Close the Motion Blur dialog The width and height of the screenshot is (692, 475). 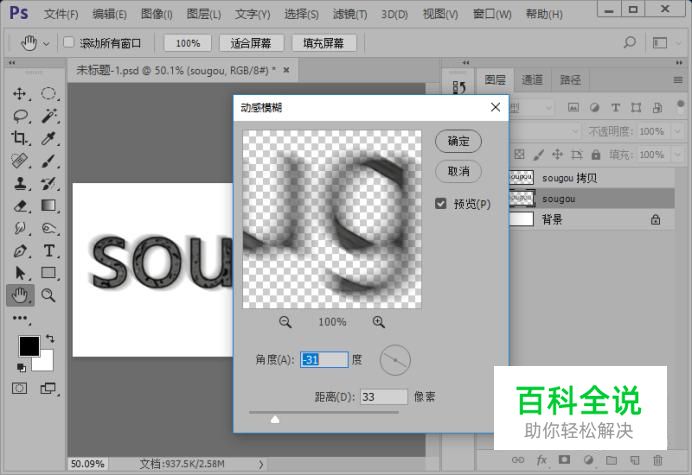click(495, 107)
